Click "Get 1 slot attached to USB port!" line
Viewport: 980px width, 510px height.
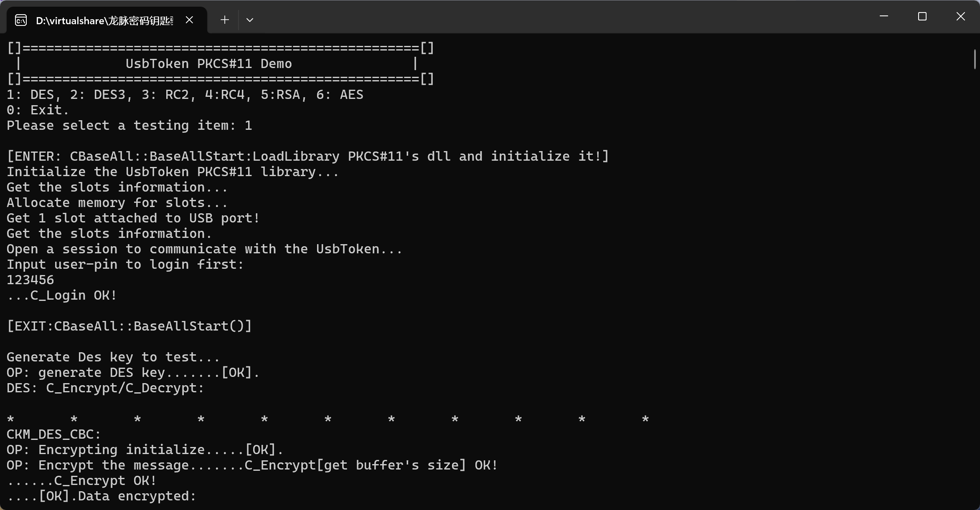133,218
